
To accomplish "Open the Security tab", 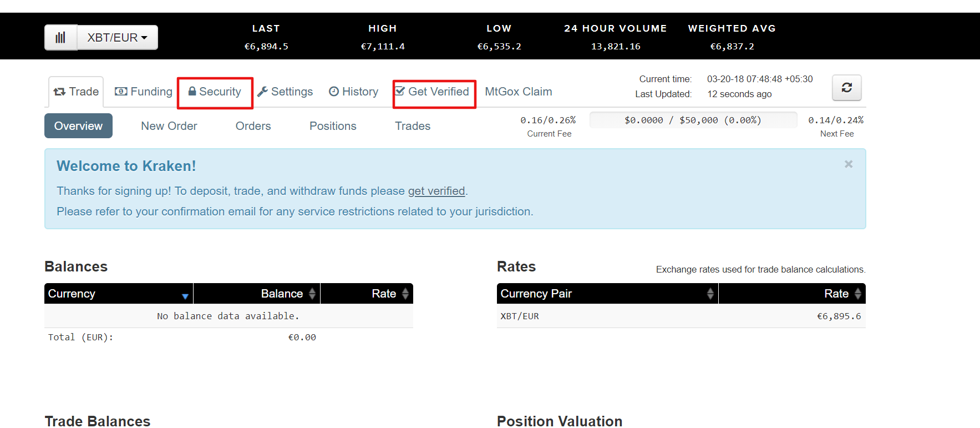I will (215, 92).
